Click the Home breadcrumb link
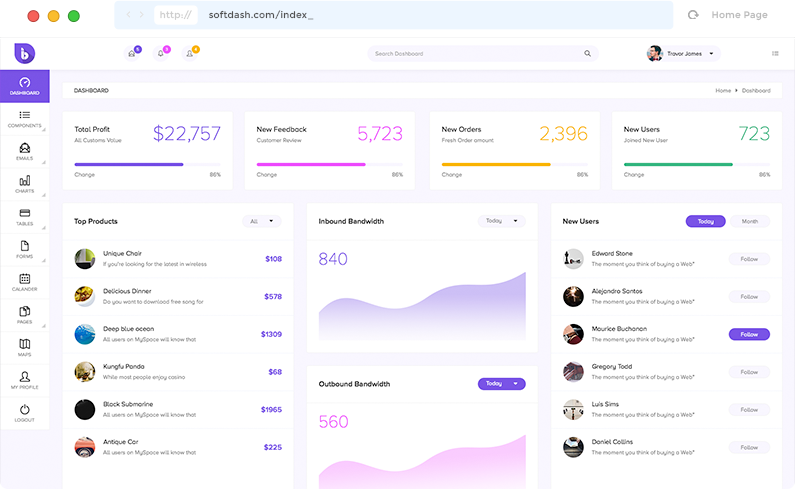 pos(723,91)
